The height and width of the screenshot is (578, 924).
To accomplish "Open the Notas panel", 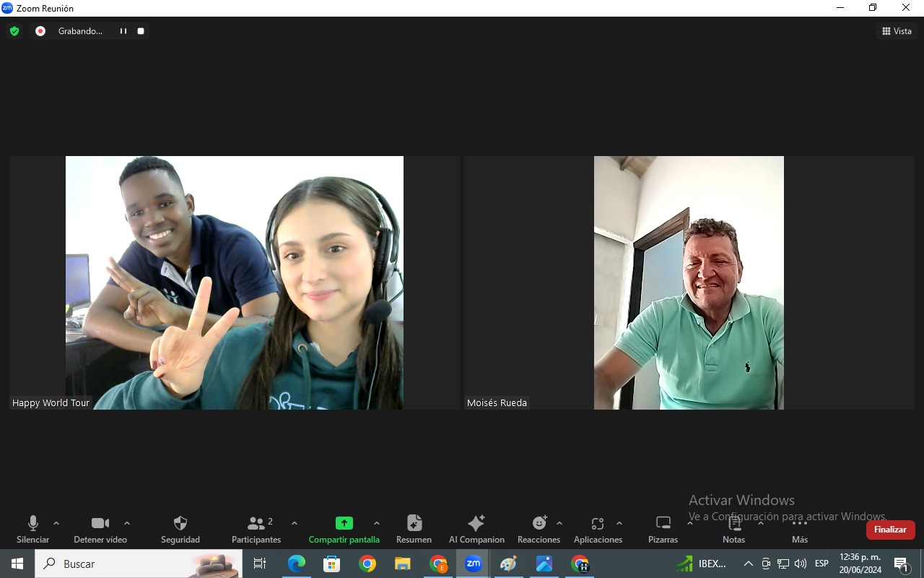I will click(x=734, y=530).
